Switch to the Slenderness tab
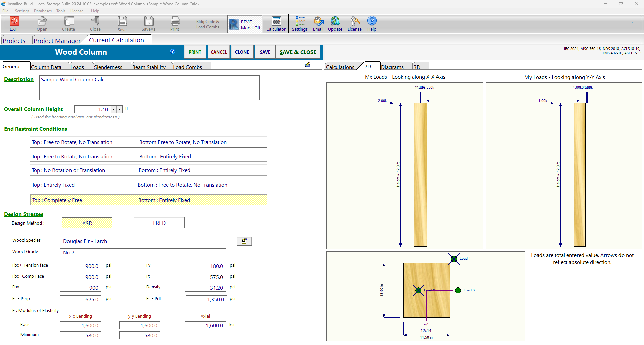This screenshot has height=345, width=644. tap(108, 67)
